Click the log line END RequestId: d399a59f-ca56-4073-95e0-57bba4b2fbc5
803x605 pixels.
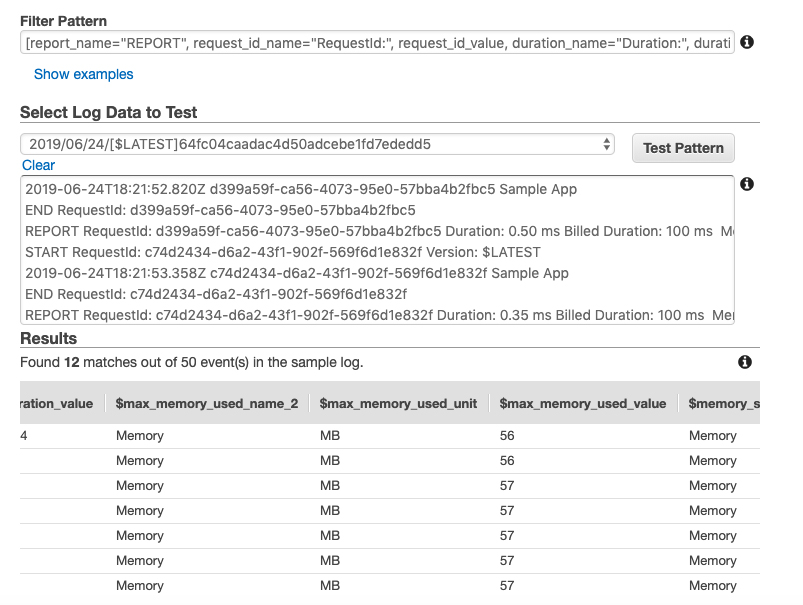220,211
